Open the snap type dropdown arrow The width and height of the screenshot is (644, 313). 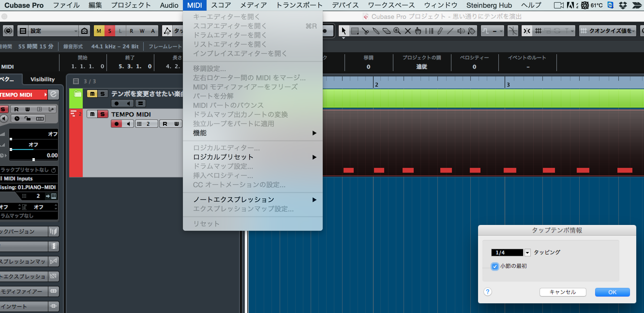[x=572, y=31]
